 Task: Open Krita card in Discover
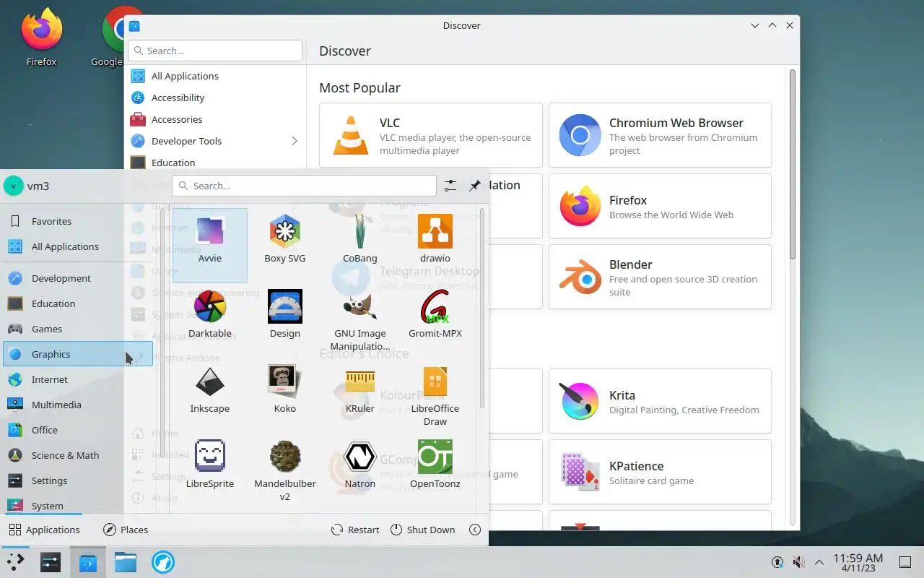(x=660, y=401)
